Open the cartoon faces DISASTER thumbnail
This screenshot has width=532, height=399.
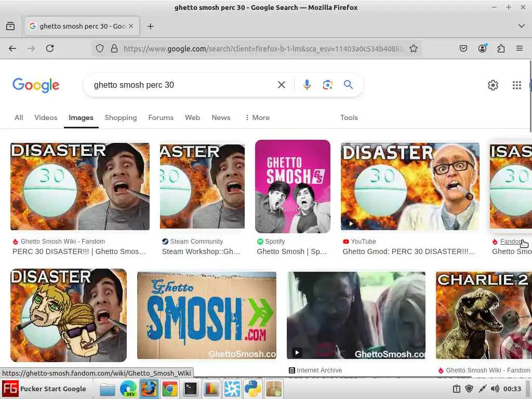click(x=69, y=315)
